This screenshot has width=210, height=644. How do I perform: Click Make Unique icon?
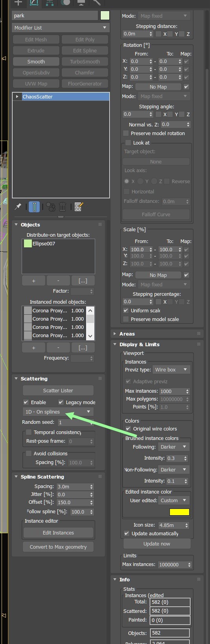click(x=51, y=207)
